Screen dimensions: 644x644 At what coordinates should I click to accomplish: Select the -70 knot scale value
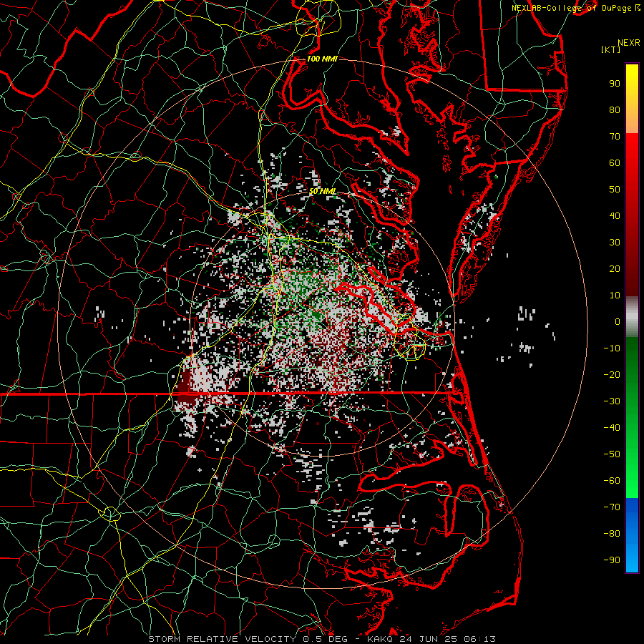612,507
